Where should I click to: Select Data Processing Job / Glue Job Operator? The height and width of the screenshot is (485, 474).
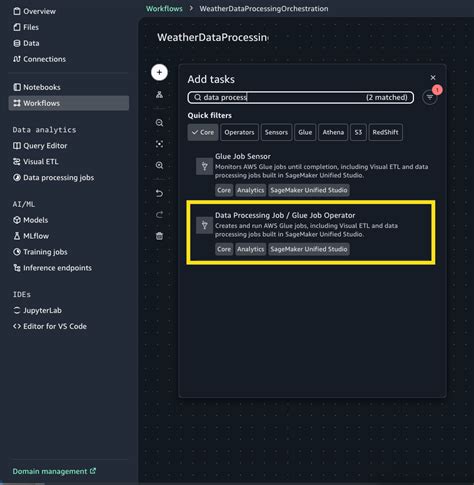pyautogui.click(x=311, y=232)
